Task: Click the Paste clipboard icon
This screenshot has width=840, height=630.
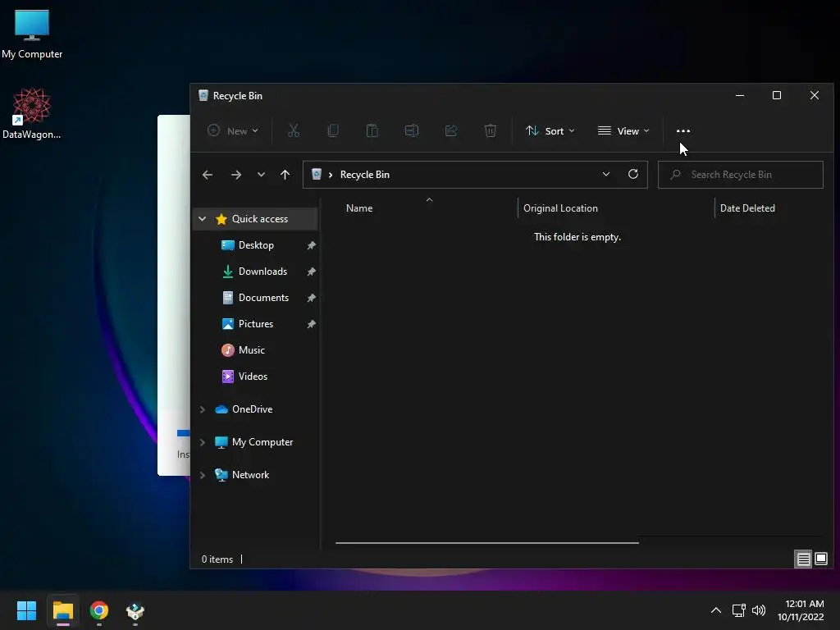Action: 372,130
